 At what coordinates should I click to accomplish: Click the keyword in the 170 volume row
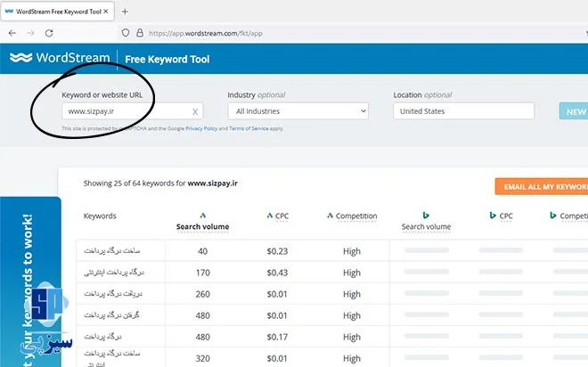(x=114, y=273)
